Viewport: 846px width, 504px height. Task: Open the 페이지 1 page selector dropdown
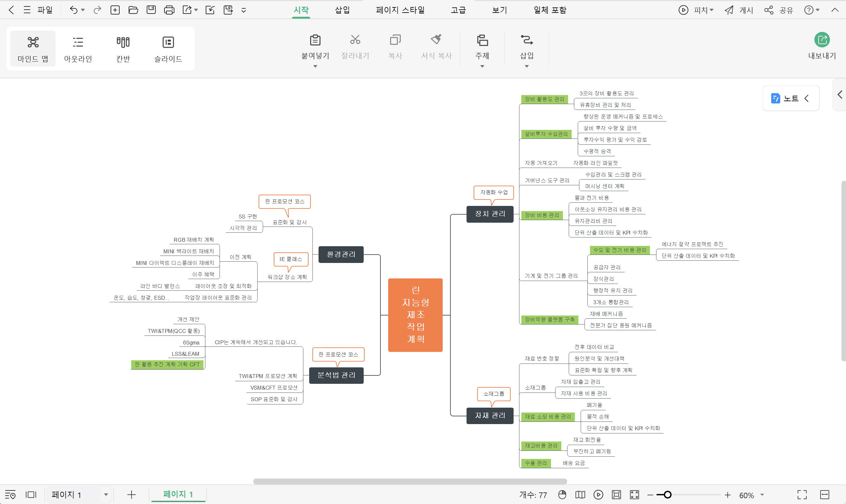(106, 494)
